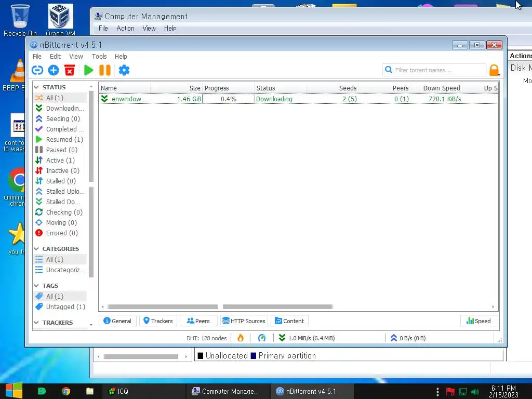532x399 pixels.
Task: Select All (1) under Status
Action: [x=60, y=98]
